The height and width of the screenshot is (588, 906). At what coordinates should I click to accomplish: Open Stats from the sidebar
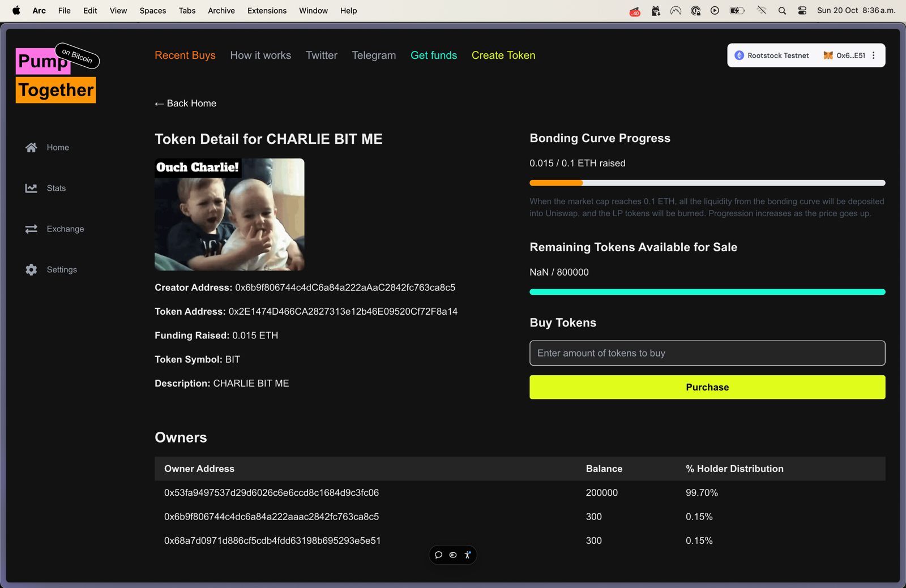56,188
